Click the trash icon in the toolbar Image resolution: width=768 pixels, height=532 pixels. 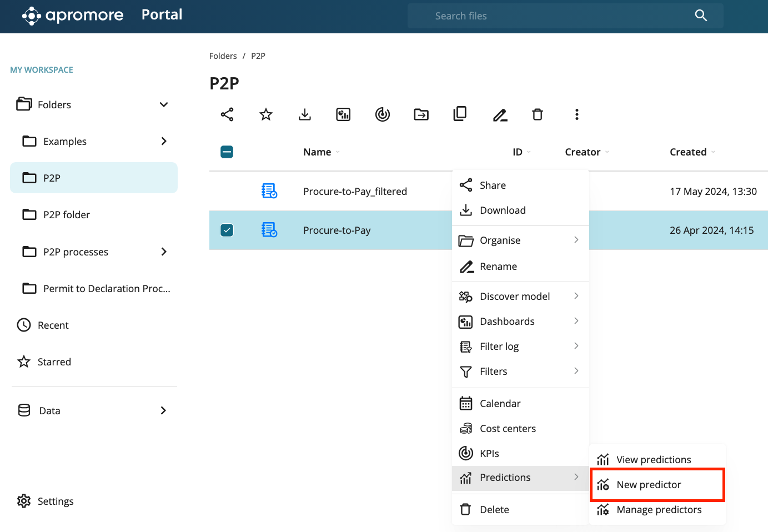coord(538,114)
